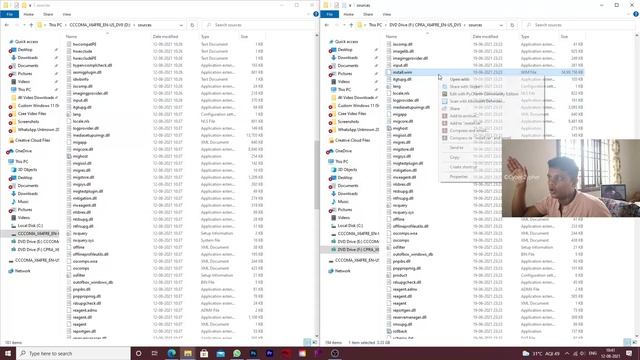Choose Share with Skype in context menu

[465, 87]
